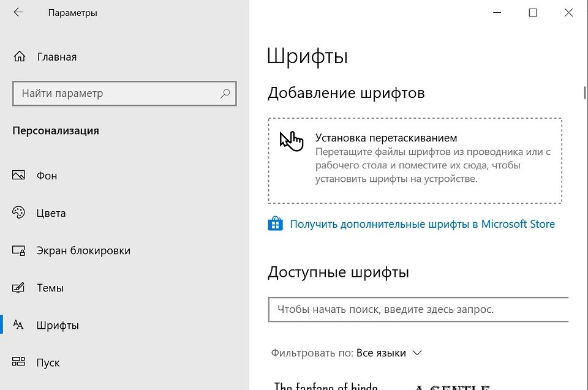The image size is (588, 390).
Task: Click the scrollbar on the right edge
Action: point(584,92)
